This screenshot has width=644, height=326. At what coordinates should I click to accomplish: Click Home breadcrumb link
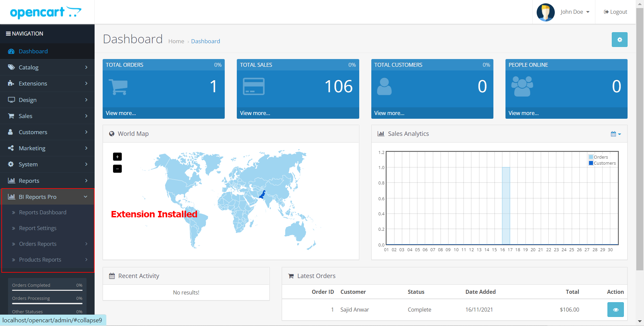[x=176, y=41]
